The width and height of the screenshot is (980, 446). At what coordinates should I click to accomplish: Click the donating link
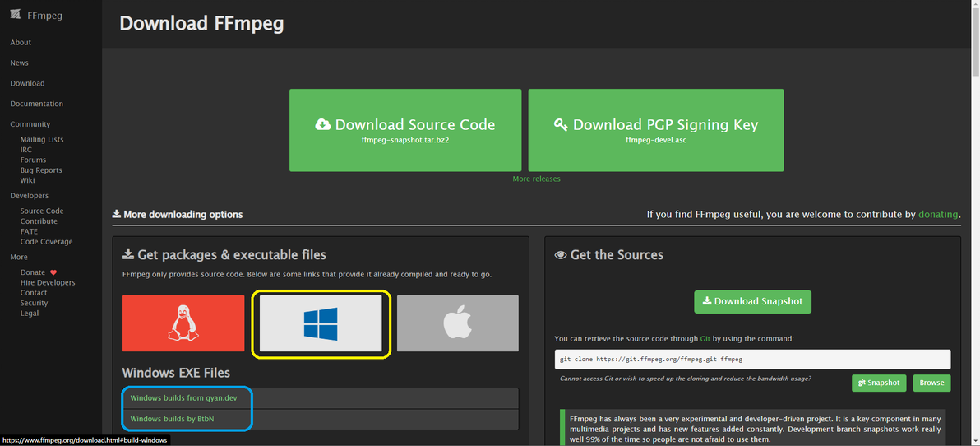pyautogui.click(x=938, y=214)
